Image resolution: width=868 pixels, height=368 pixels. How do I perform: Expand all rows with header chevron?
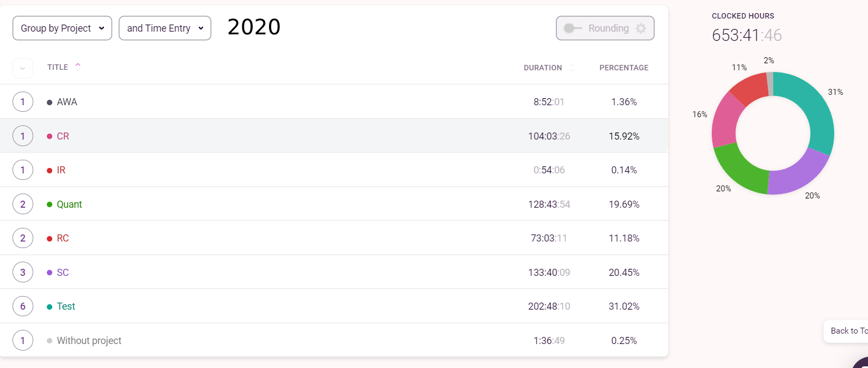23,68
